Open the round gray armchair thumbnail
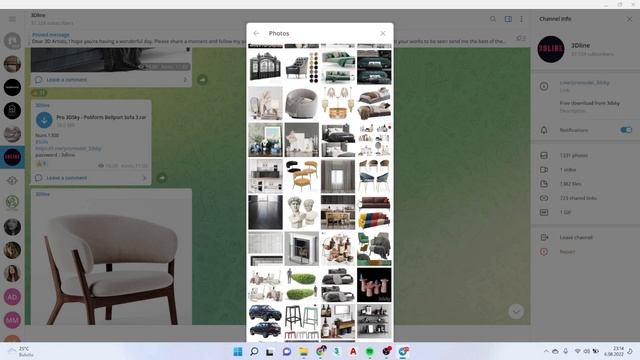640x360 pixels. (x=302, y=103)
